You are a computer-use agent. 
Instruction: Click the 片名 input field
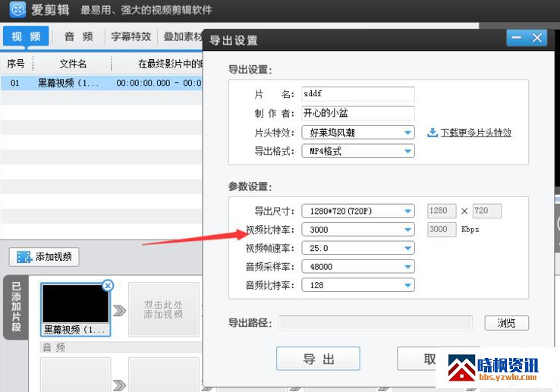coord(358,94)
